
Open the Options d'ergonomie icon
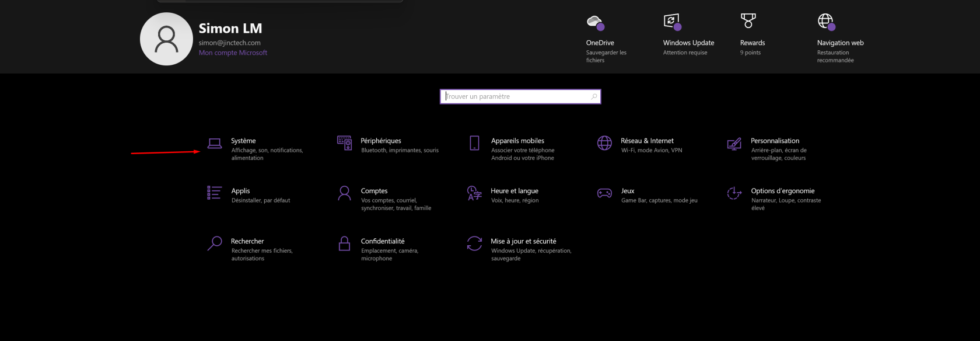tap(734, 193)
